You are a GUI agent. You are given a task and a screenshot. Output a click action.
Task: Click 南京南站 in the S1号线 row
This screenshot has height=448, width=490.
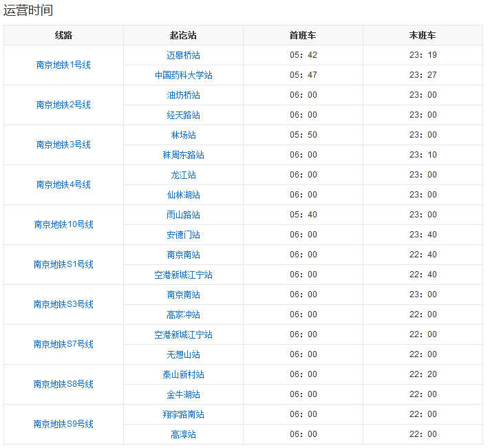pos(183,255)
